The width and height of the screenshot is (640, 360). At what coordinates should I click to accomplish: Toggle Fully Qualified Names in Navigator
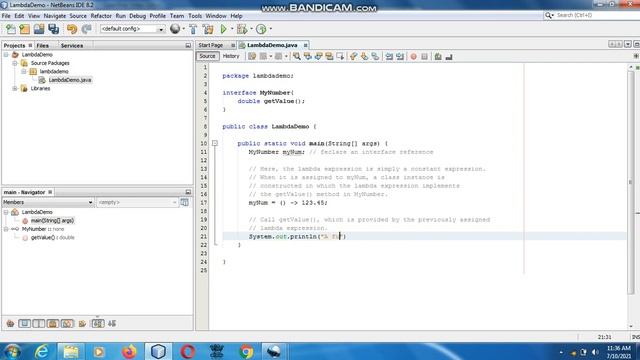[x=82, y=324]
